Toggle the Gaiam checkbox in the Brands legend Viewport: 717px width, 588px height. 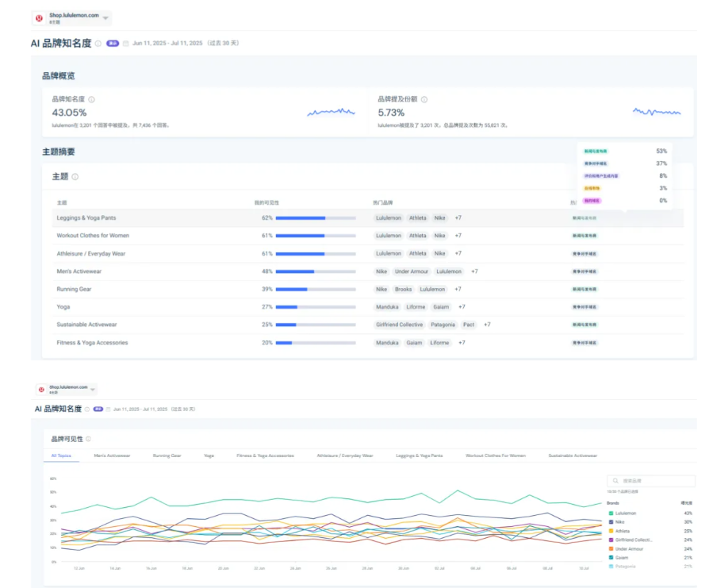[611, 557]
